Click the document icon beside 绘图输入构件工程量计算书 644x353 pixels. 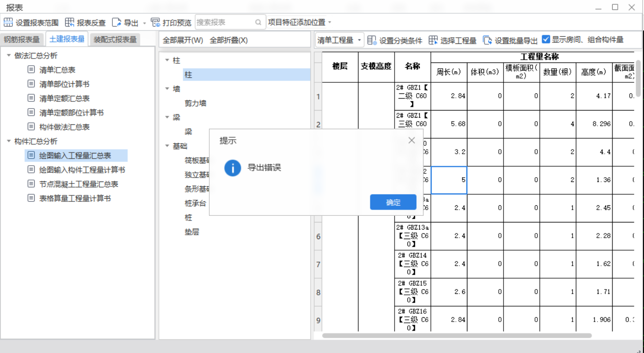click(x=31, y=170)
